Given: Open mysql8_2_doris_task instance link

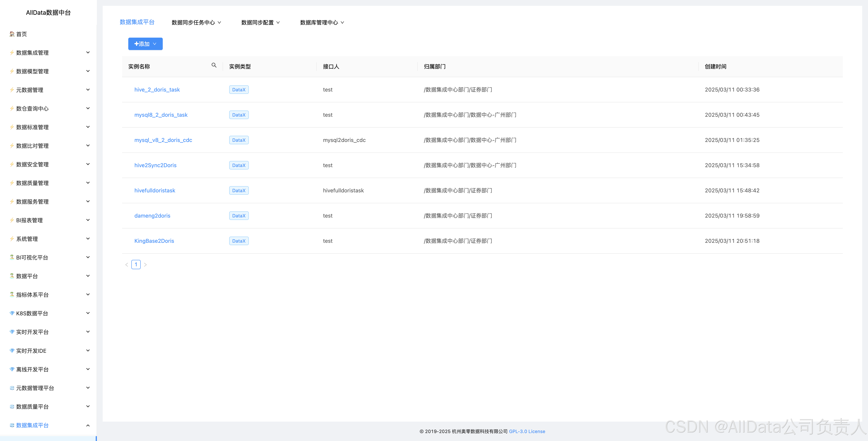Looking at the screenshot, I should click(x=161, y=115).
